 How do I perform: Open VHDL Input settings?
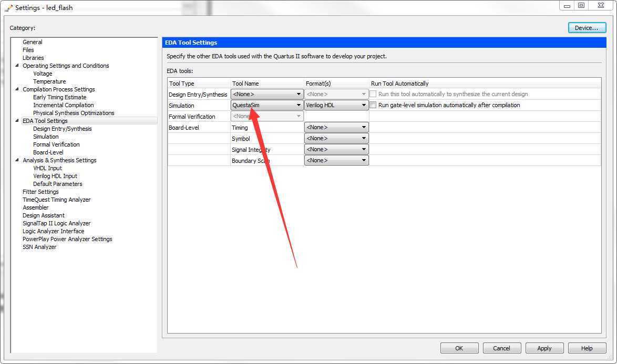point(47,168)
